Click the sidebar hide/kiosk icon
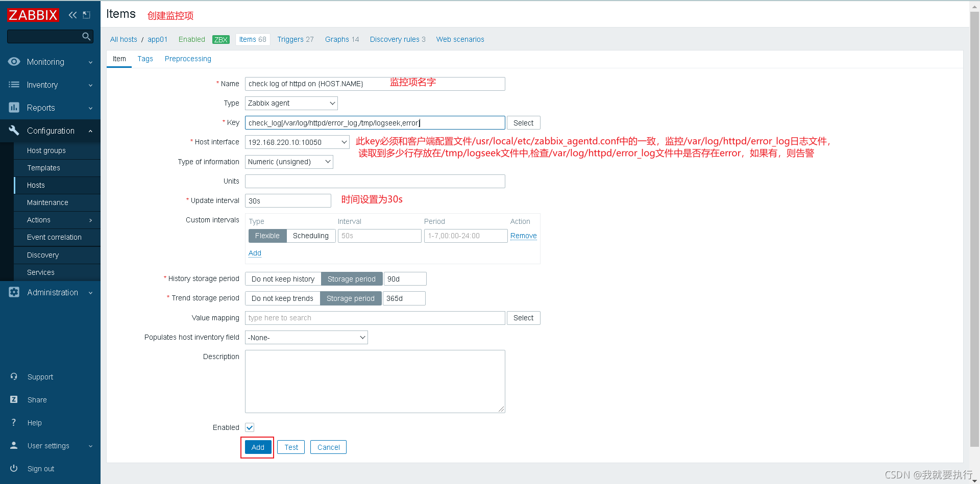Viewport: 980px width, 484px height. pos(87,15)
